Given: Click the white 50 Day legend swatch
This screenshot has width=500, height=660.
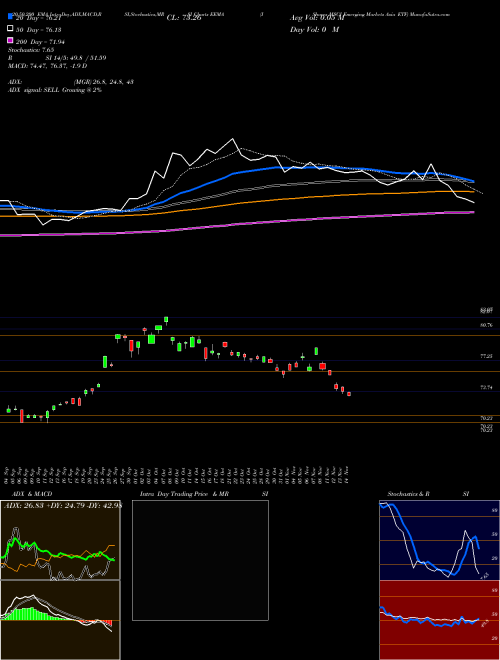Looking at the screenshot, I should pyautogui.click(x=10, y=29).
